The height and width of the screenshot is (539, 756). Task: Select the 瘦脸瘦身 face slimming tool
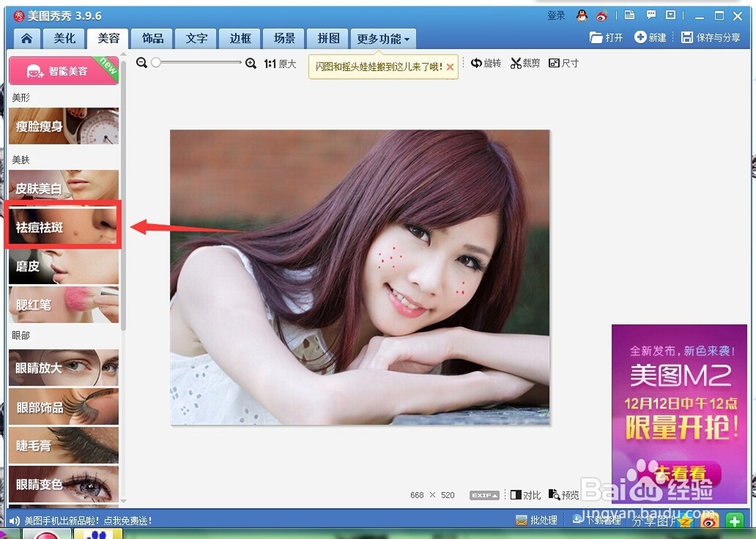(64, 125)
